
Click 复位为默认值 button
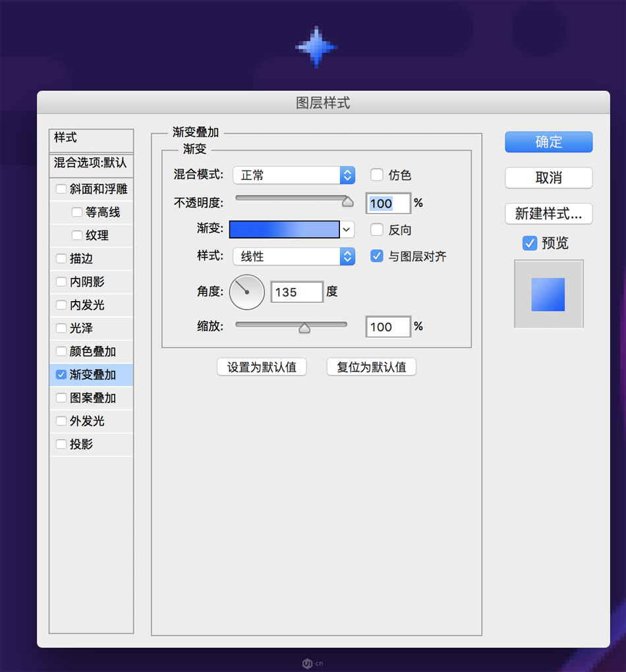(371, 367)
